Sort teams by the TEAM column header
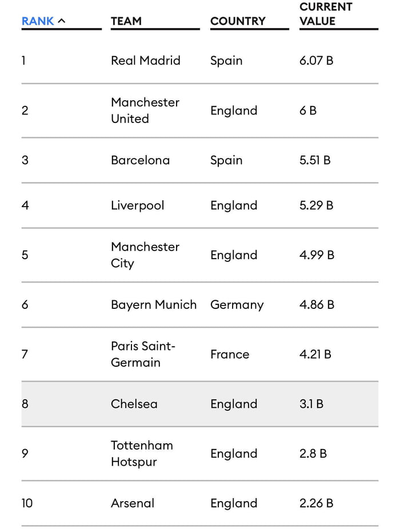 tap(126, 22)
